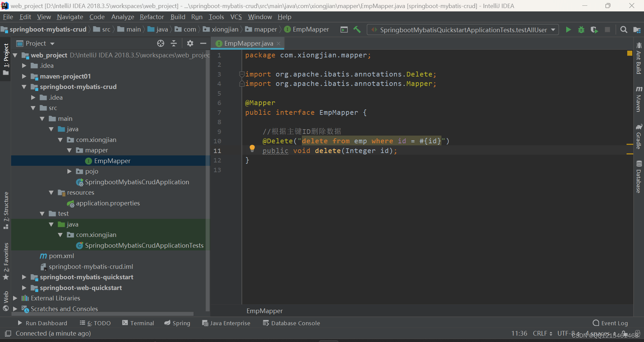This screenshot has width=644, height=342.
Task: Click the Stop square icon
Action: pos(607,30)
